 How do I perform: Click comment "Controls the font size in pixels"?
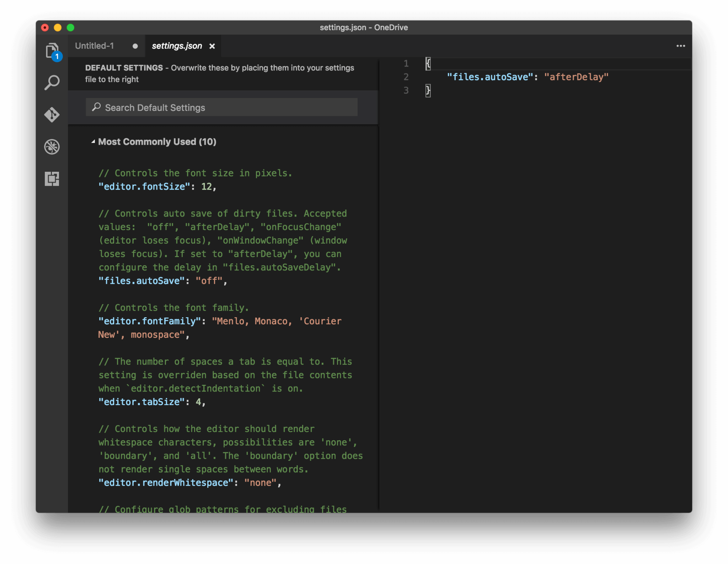pos(195,173)
